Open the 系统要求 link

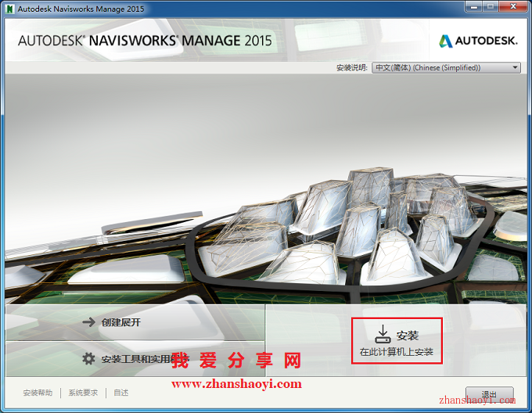(x=83, y=393)
